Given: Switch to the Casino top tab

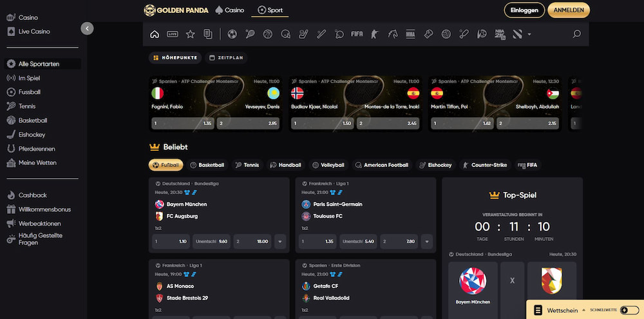Looking at the screenshot, I should point(230,10).
